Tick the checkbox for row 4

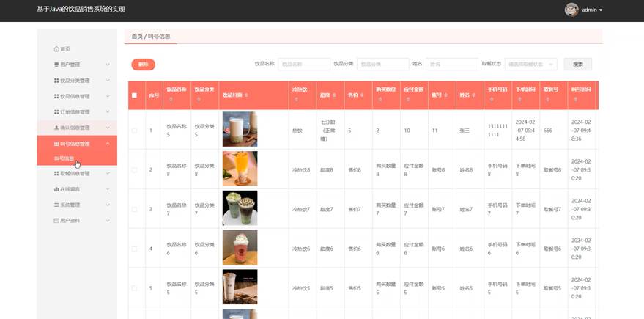[x=134, y=249]
